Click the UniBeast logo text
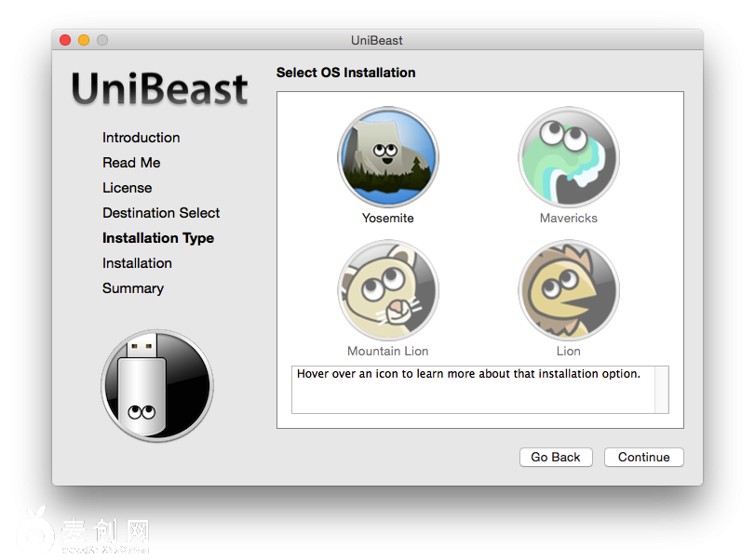This screenshot has width=755, height=560. (160, 89)
